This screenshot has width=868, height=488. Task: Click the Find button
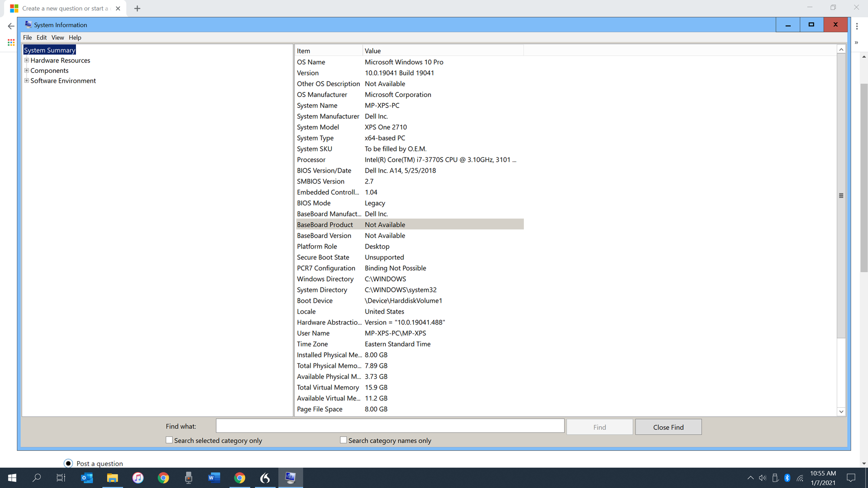tap(599, 427)
